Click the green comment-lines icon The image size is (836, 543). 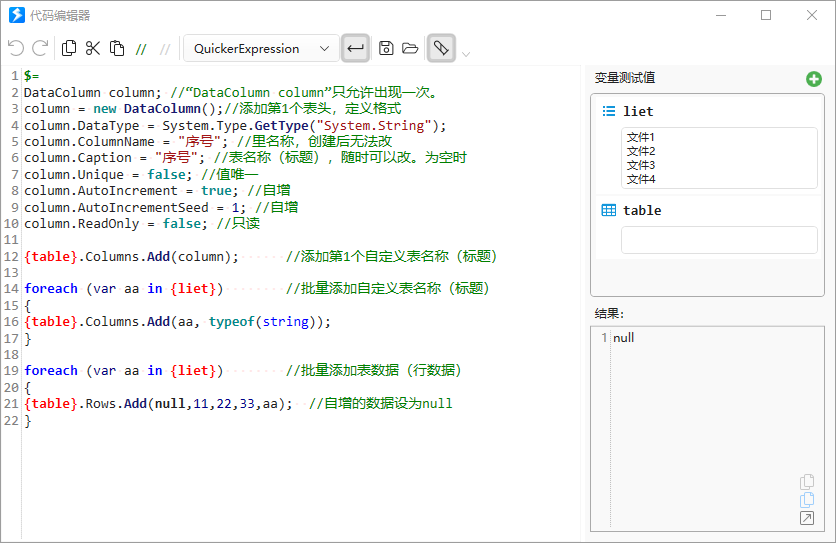[141, 50]
